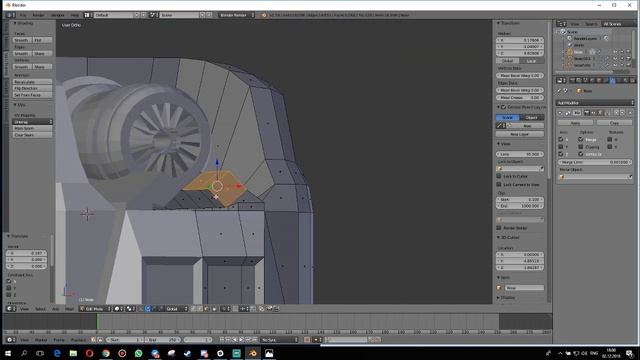Toggle Render Border checkbox
The width and height of the screenshot is (640, 360).
pos(499,228)
